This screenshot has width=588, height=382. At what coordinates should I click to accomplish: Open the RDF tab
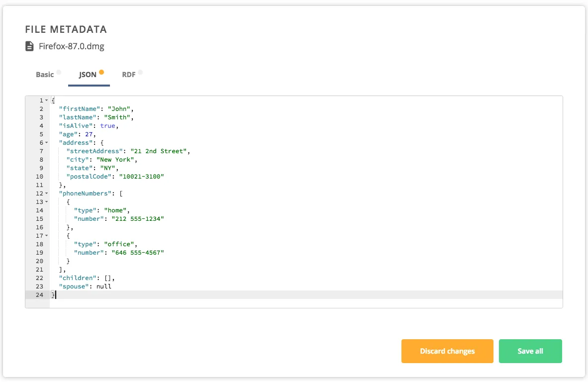point(129,74)
